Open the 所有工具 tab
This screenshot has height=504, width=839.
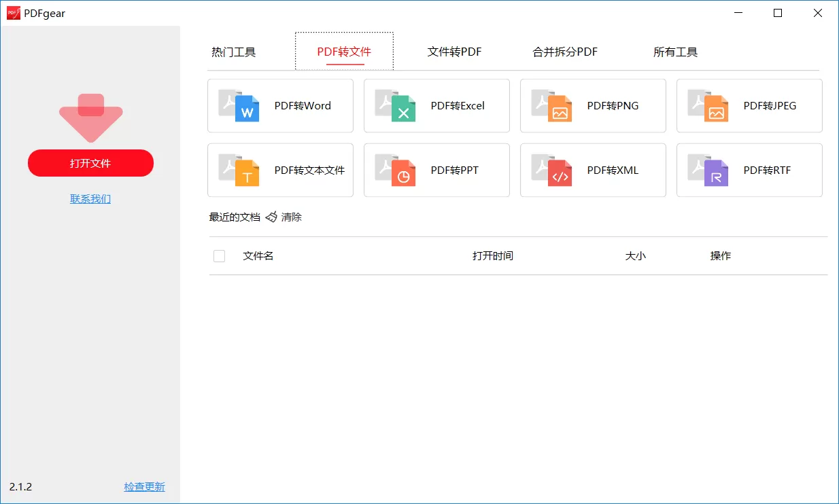tap(675, 51)
